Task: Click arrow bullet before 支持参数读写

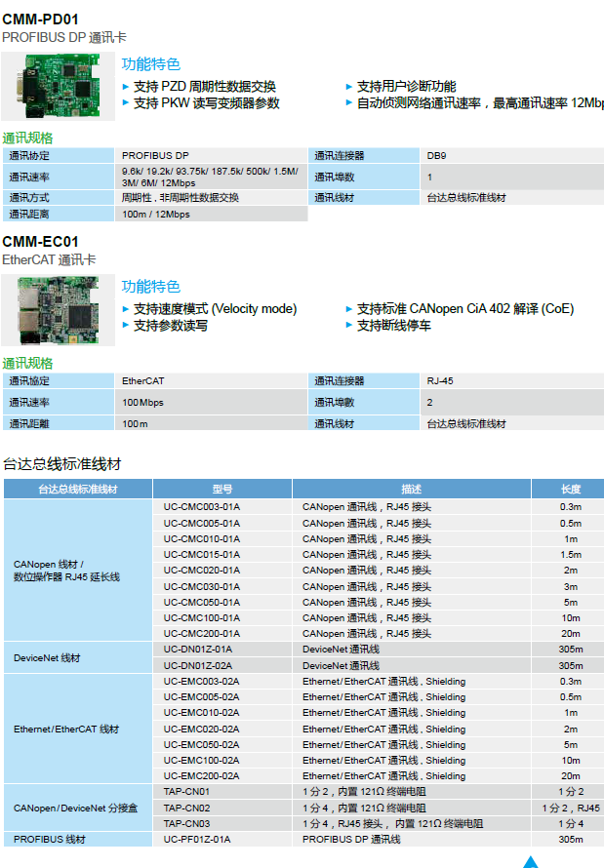Action: pyautogui.click(x=126, y=326)
